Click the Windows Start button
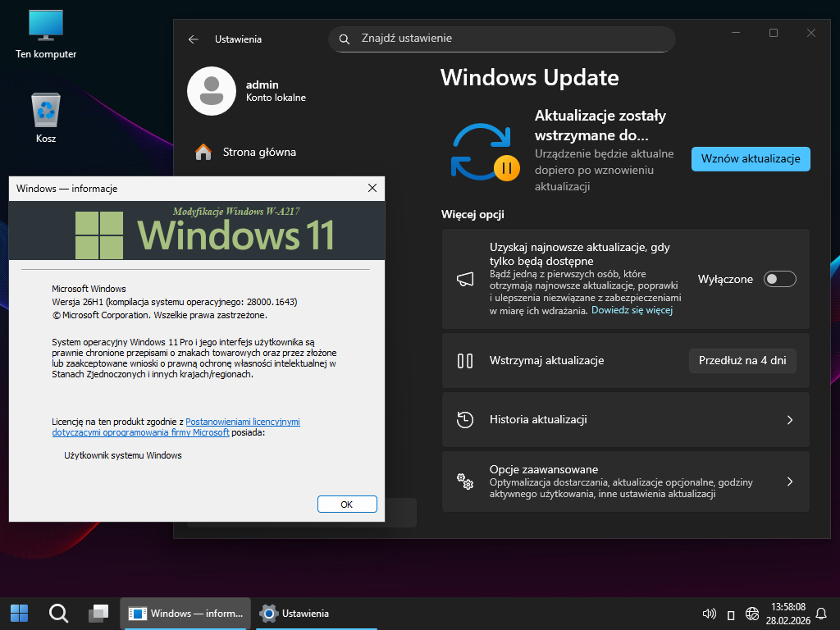The image size is (840, 630). click(x=19, y=613)
